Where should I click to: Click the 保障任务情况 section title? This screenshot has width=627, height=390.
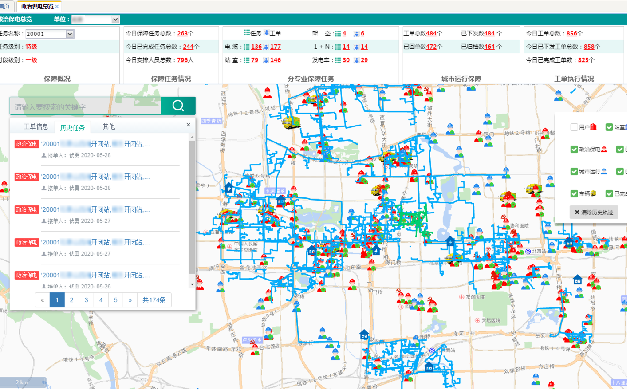pyautogui.click(x=171, y=79)
